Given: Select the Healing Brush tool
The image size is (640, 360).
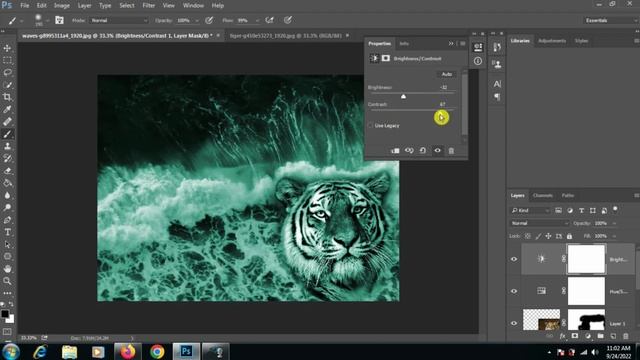Looking at the screenshot, I should coord(7,122).
